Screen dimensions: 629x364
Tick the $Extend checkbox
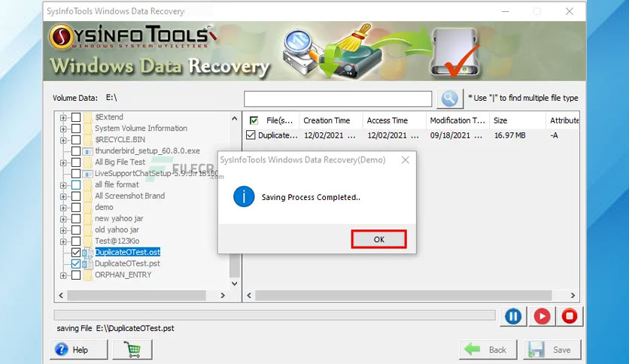(76, 117)
